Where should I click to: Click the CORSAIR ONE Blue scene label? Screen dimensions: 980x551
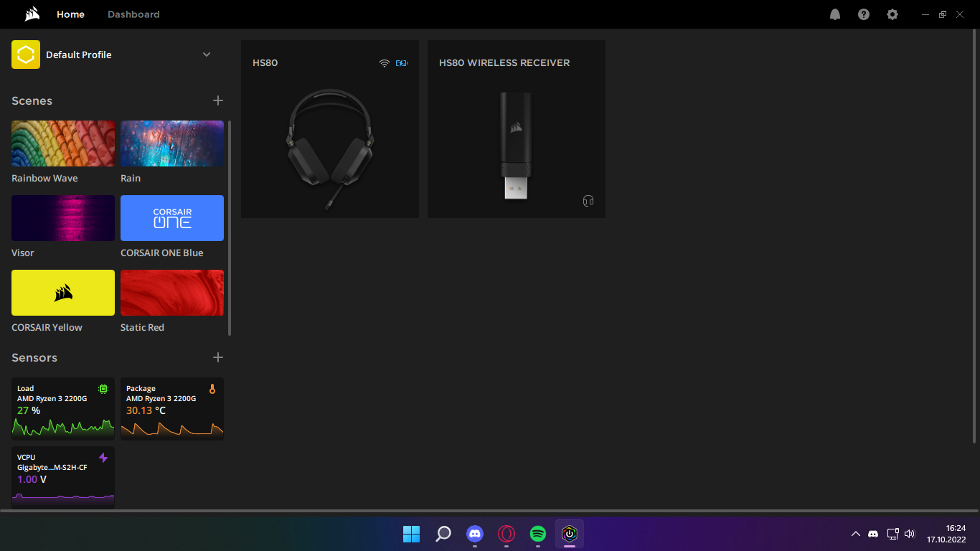click(x=161, y=253)
